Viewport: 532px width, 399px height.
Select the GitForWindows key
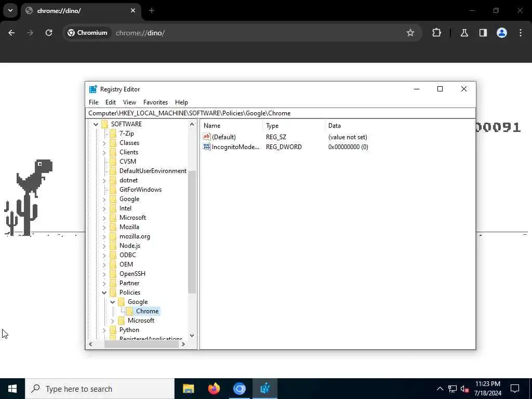click(140, 189)
